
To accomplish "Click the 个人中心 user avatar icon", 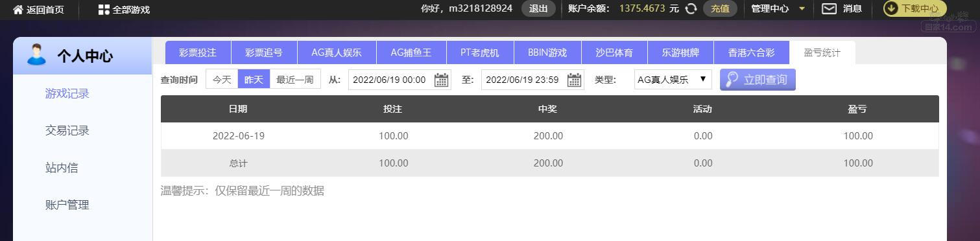I will 37,55.
